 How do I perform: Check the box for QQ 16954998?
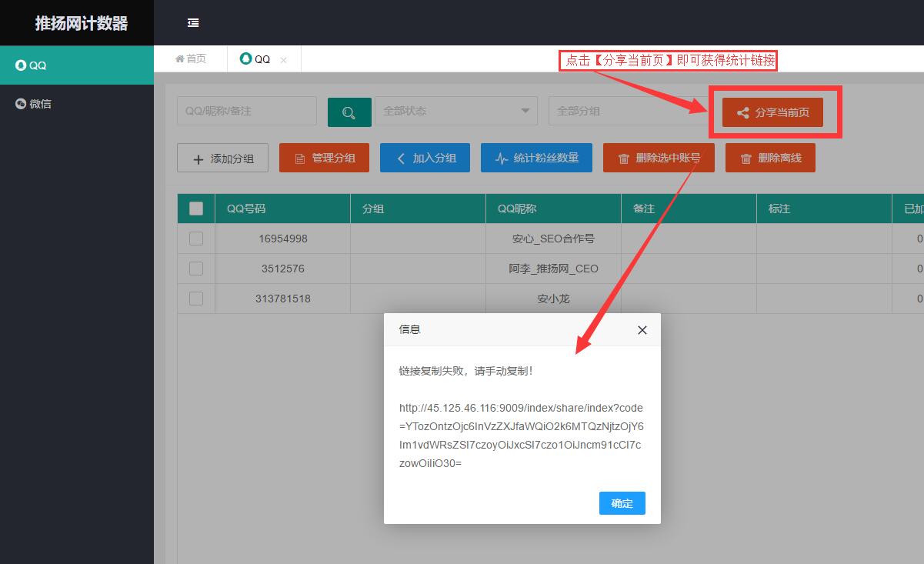(x=196, y=239)
